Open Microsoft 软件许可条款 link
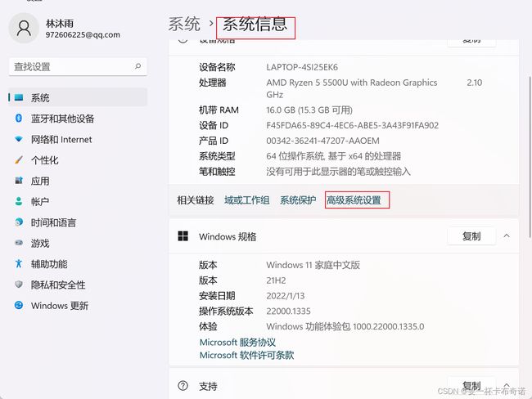Image resolution: width=532 pixels, height=399 pixels. click(246, 355)
